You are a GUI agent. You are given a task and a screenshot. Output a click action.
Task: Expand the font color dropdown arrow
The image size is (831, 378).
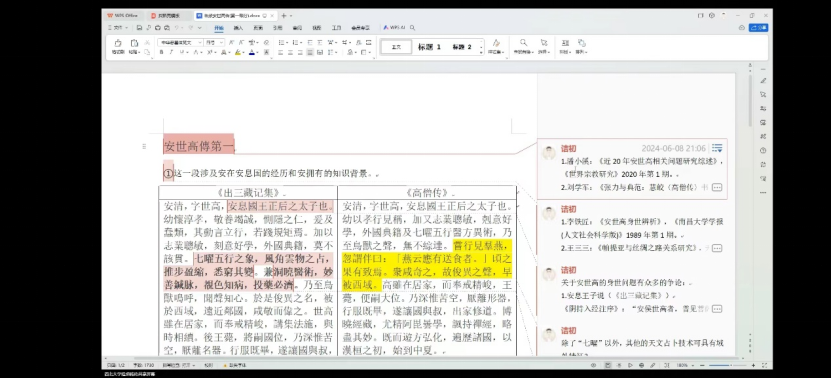[258, 52]
